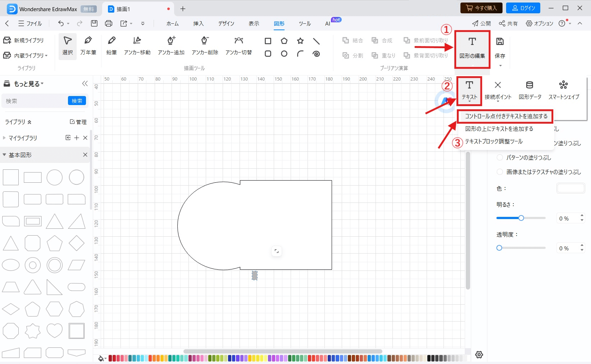The image size is (591, 364).
Task: Open the 表示 ribbon tab
Action: pyautogui.click(x=254, y=23)
